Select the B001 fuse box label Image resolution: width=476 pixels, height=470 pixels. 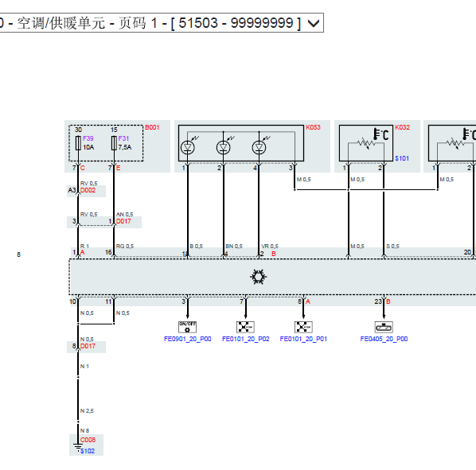[x=152, y=127]
